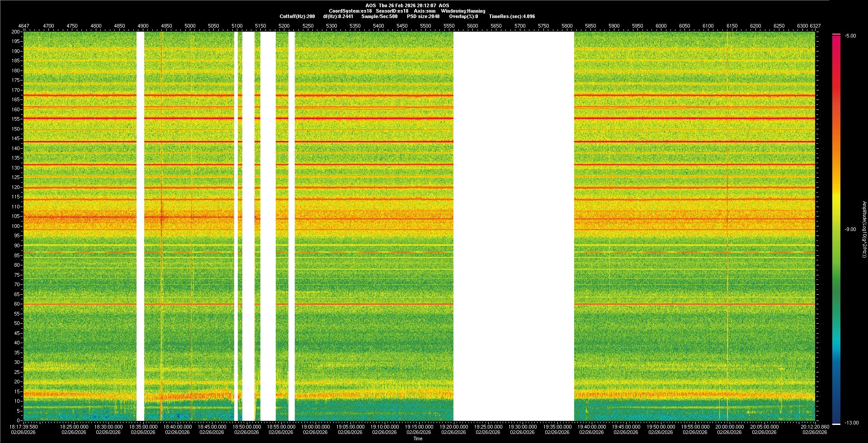Click the 0 Hz frequency axis label
This screenshot has width=868, height=443.
coord(18,420)
